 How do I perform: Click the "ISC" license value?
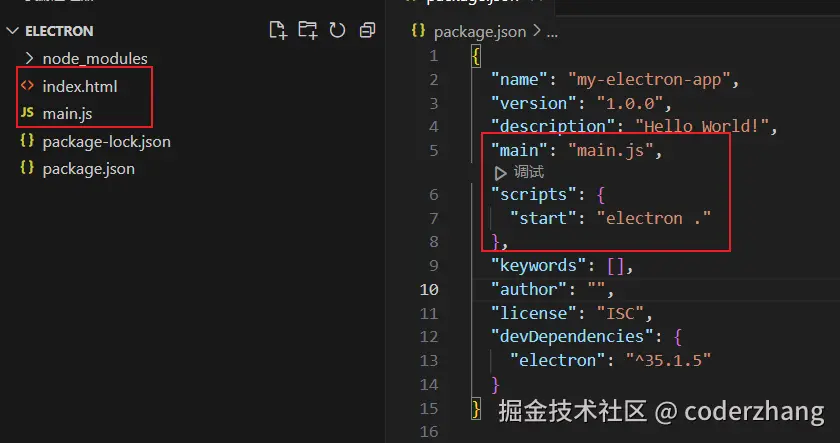pos(620,313)
